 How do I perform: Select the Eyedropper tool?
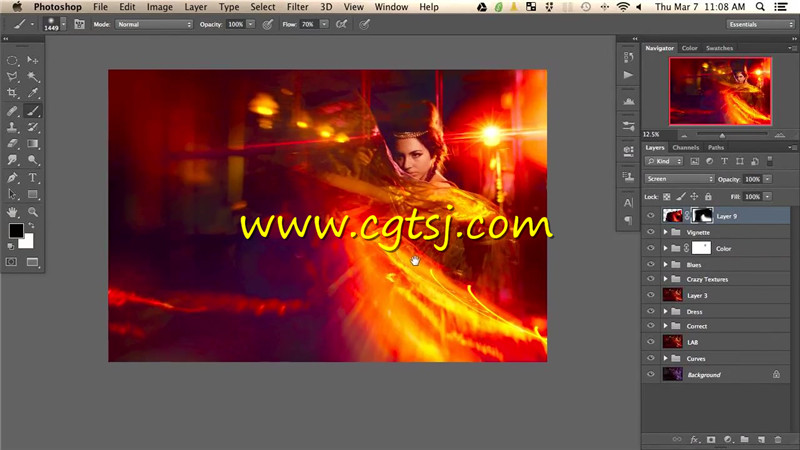click(33, 93)
